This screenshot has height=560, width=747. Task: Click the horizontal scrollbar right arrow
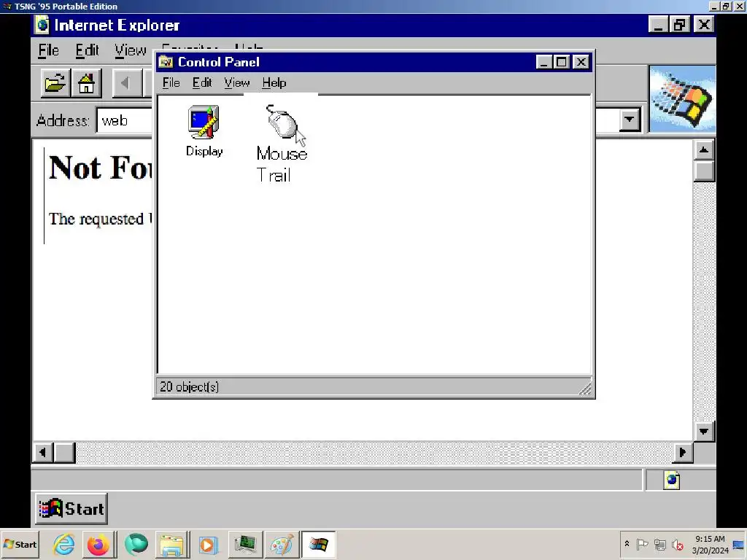(x=683, y=452)
